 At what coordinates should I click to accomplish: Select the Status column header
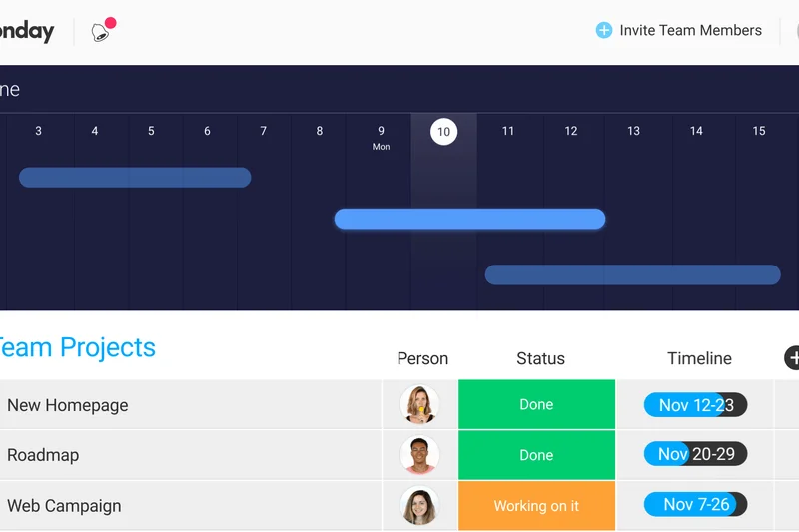point(540,358)
